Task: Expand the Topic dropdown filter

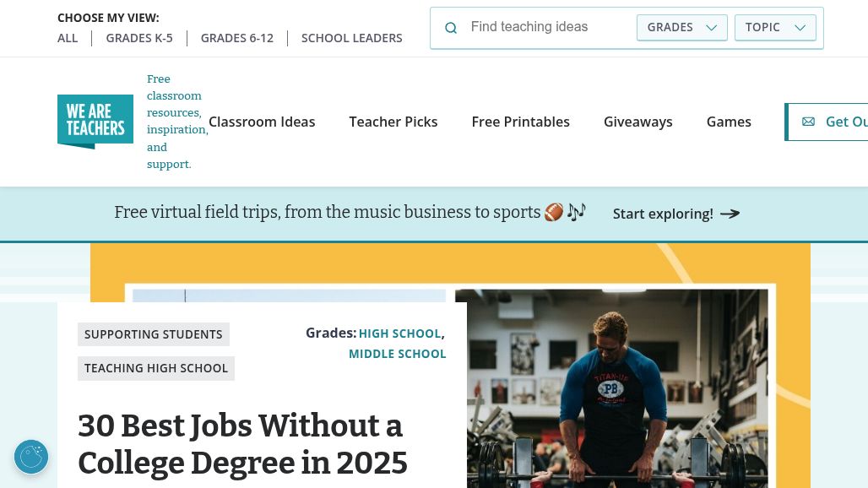Action: tap(775, 27)
